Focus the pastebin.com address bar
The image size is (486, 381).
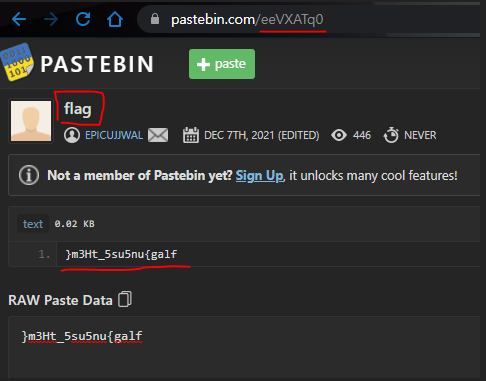click(310, 19)
